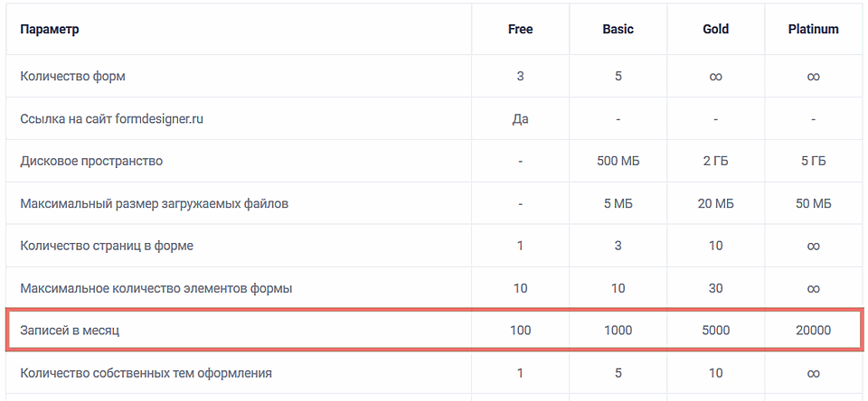Viewport: 868px width, 401px height.
Task: Click Platinum infinity for собственных тем оформления
Action: click(x=813, y=373)
